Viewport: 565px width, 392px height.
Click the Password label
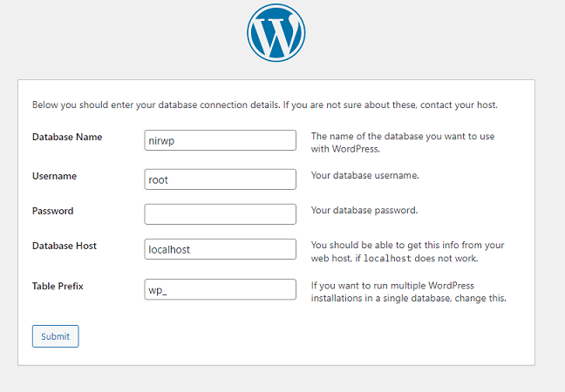52,211
